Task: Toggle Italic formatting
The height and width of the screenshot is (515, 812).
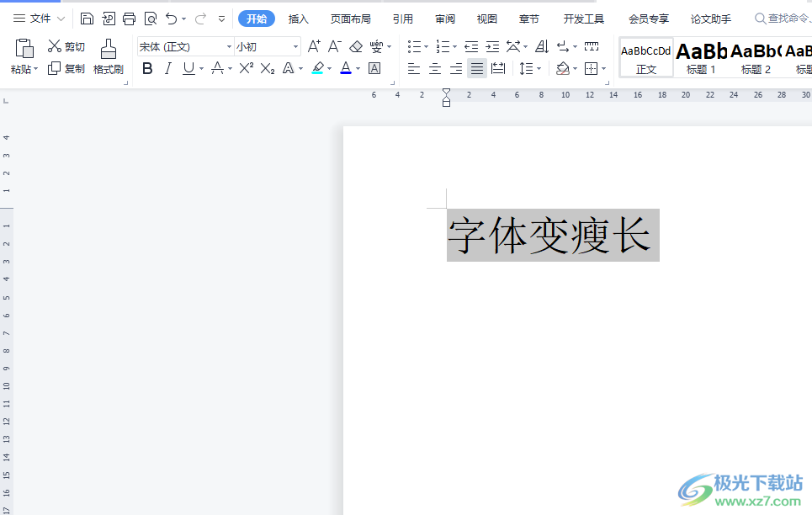Action: [x=167, y=68]
